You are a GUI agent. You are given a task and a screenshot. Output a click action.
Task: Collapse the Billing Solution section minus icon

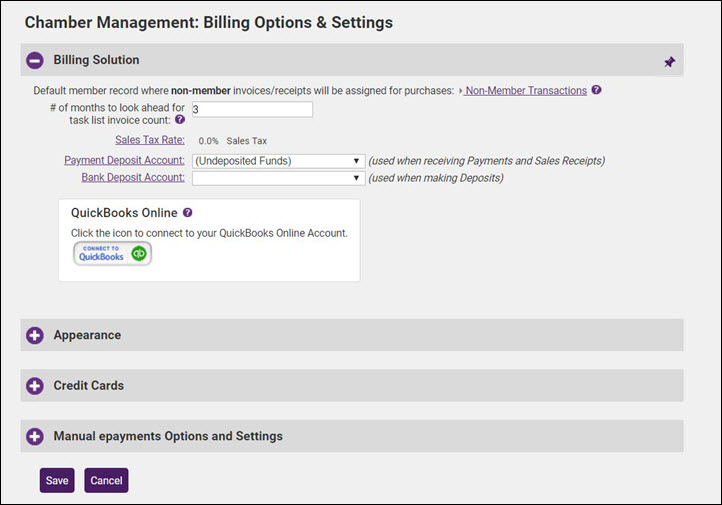[35, 60]
